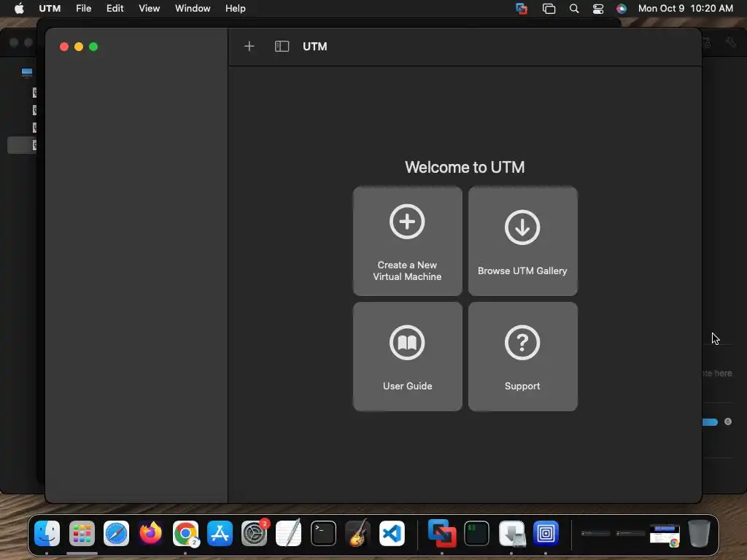Close the UTM window with red button
747x560 pixels.
[64, 47]
